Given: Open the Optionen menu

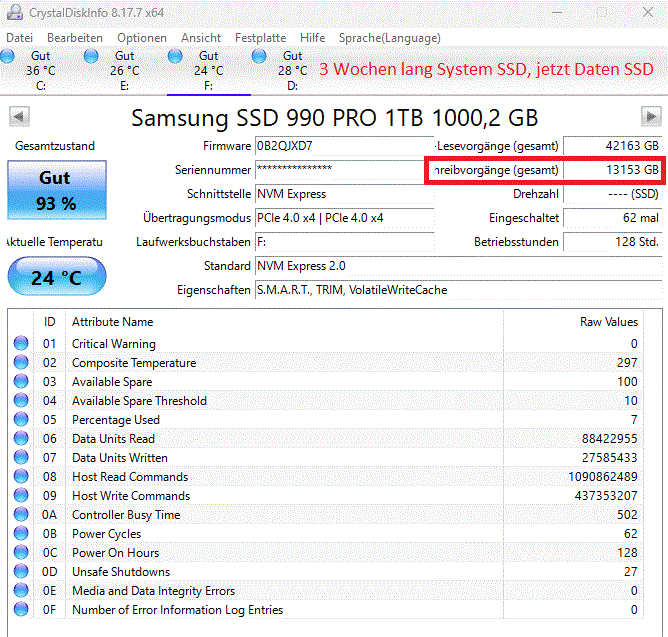Looking at the screenshot, I should [142, 38].
